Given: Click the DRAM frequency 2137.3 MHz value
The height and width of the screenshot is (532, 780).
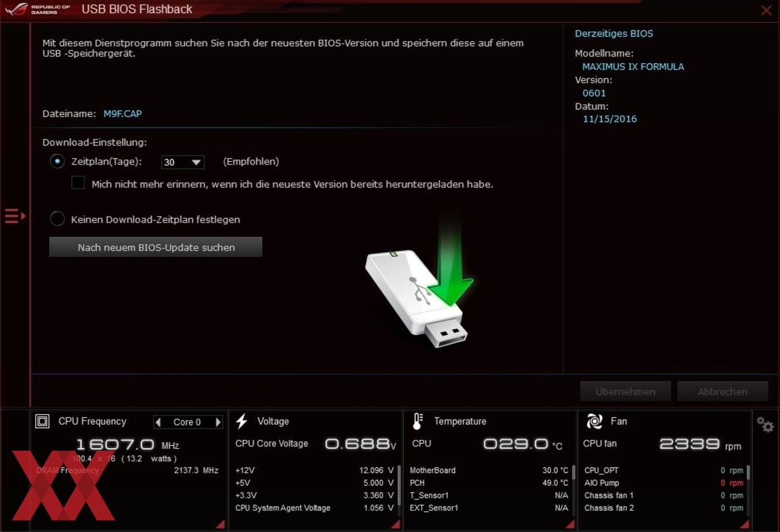Looking at the screenshot, I should pyautogui.click(x=196, y=470).
